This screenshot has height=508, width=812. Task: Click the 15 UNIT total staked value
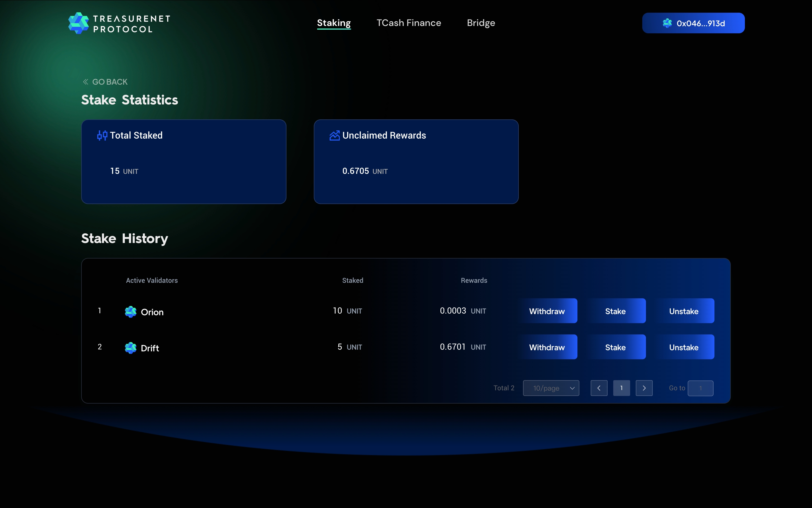tap(124, 171)
